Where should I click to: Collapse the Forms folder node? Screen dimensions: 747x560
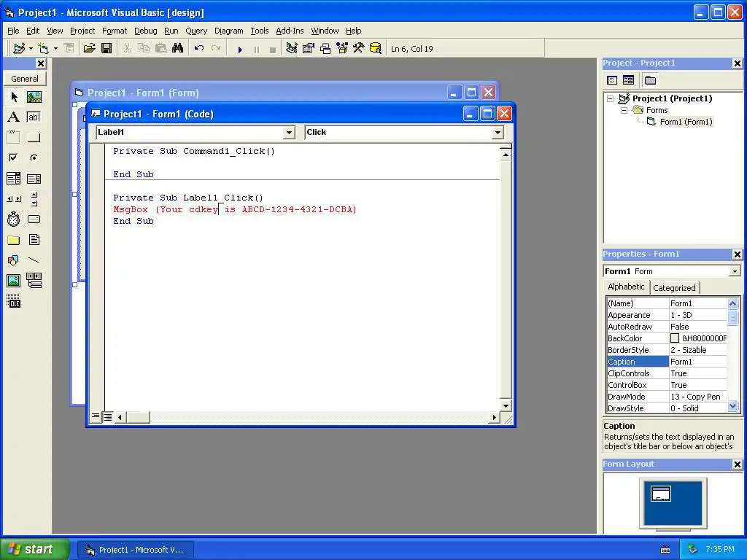click(x=624, y=111)
